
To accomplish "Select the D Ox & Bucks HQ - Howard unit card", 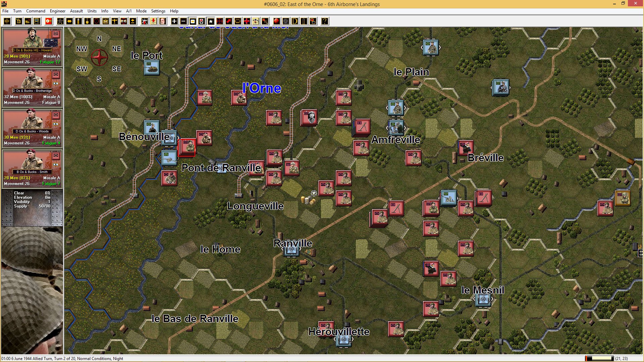I will [x=32, y=47].
